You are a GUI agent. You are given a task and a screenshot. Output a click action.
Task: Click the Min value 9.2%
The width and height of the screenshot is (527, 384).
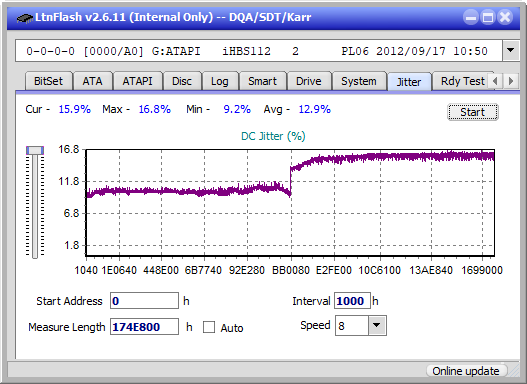[x=237, y=109]
